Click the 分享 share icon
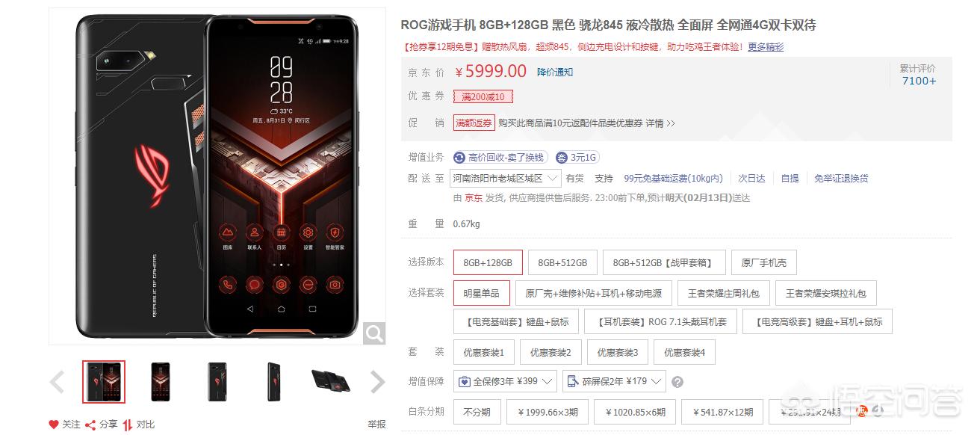This screenshot has width=980, height=435. click(90, 425)
